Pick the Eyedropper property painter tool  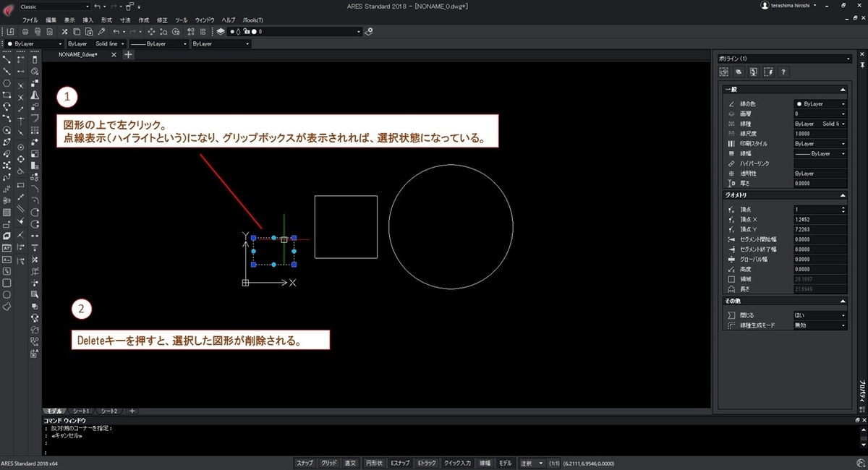[101, 31]
